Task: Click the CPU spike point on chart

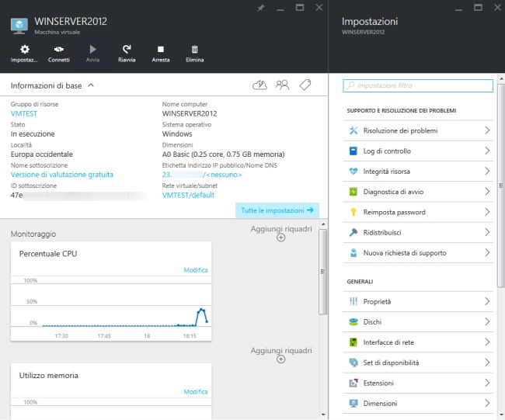Action: (202, 310)
